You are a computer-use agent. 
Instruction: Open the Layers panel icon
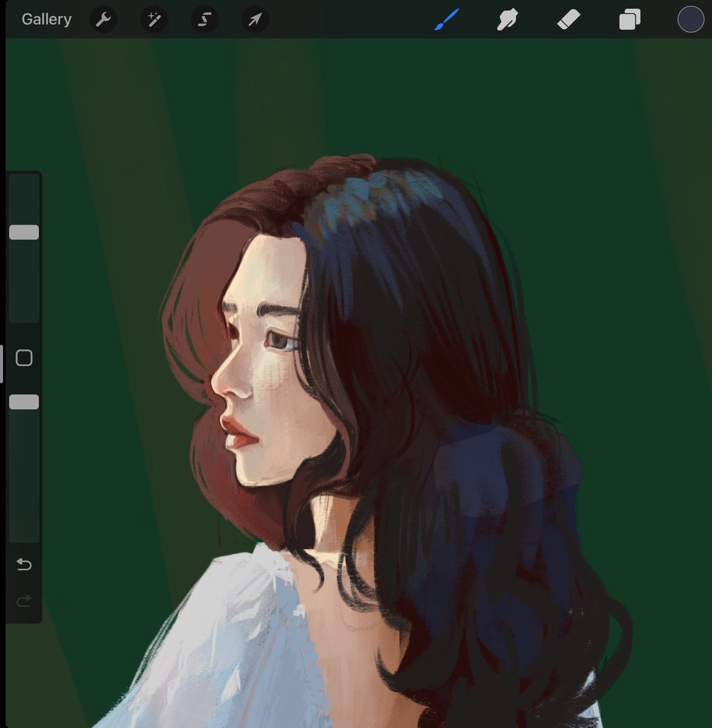(629, 19)
